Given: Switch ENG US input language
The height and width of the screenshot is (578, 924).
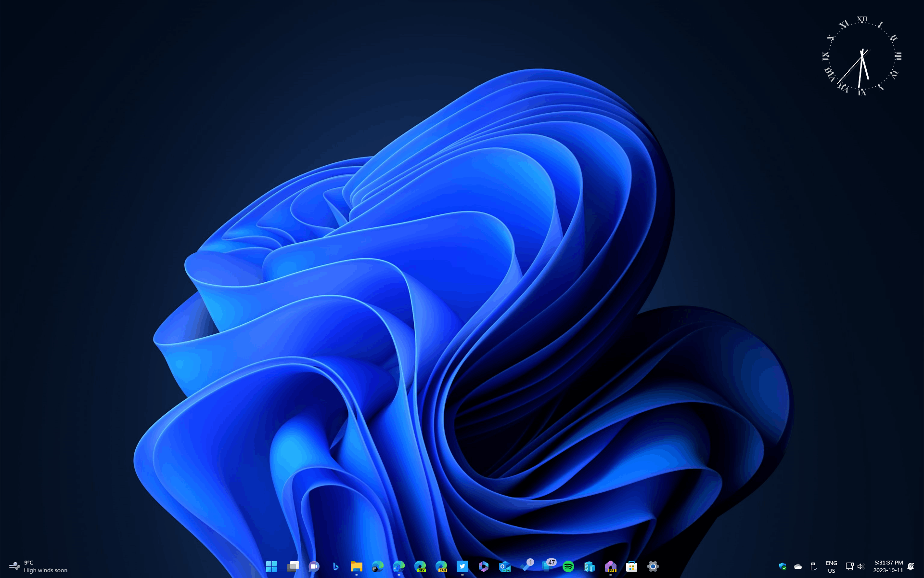Looking at the screenshot, I should pyautogui.click(x=831, y=566).
